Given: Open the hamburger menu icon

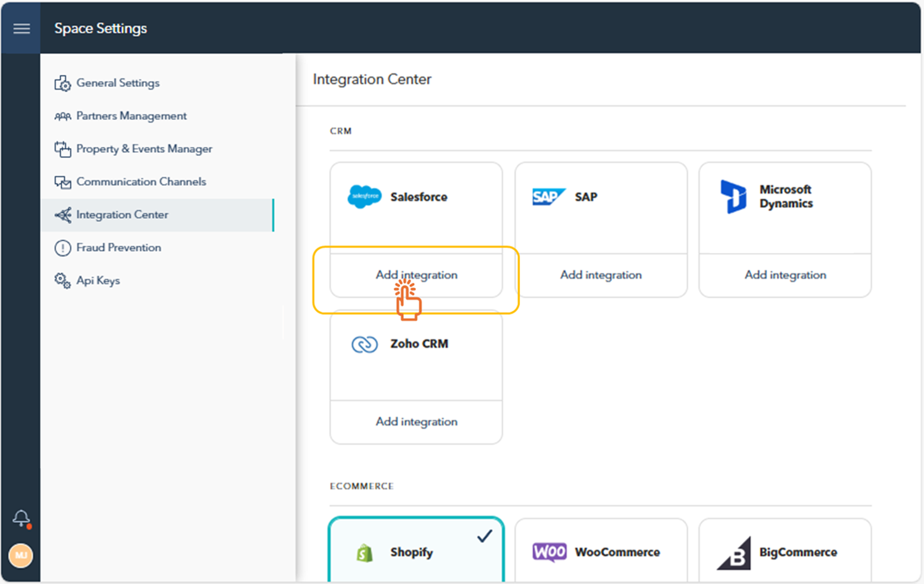Looking at the screenshot, I should tap(21, 28).
